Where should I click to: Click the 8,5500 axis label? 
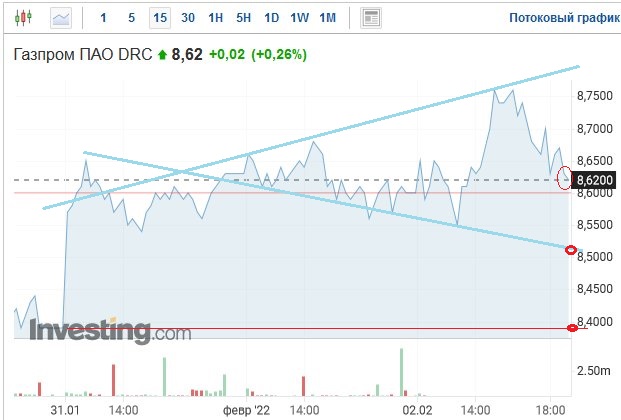tap(595, 225)
